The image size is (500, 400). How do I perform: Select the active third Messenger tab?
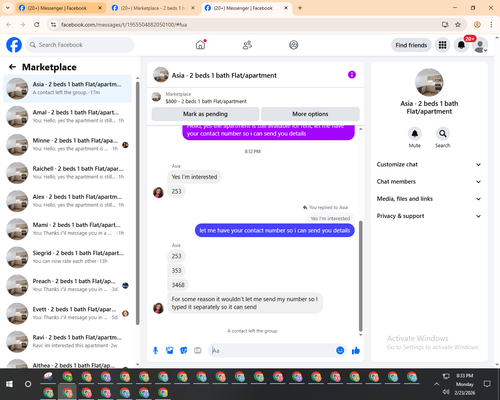point(247,8)
